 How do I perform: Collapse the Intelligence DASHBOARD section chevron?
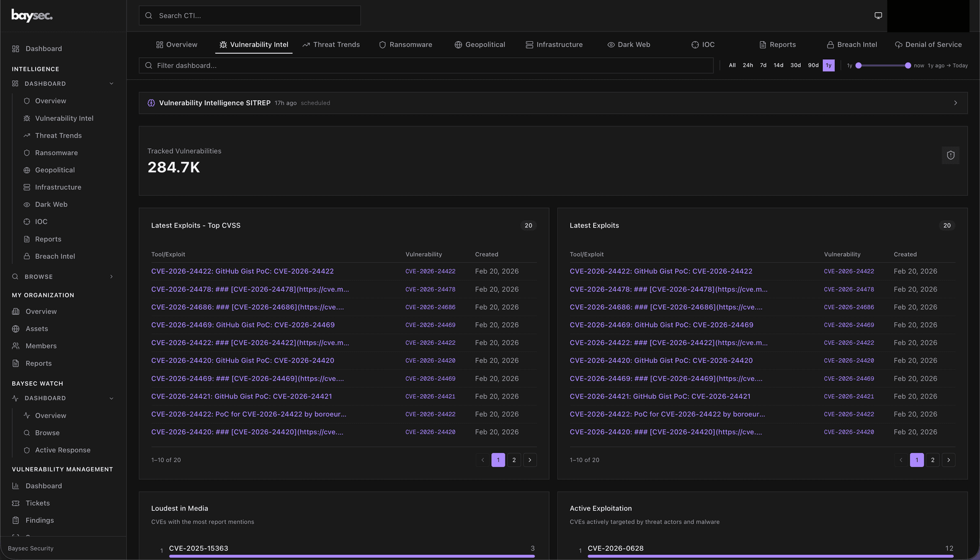pos(111,83)
